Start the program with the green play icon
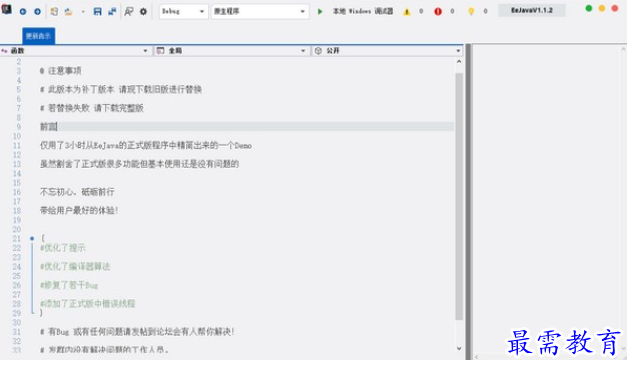This screenshot has width=629, height=374. pyautogui.click(x=320, y=12)
